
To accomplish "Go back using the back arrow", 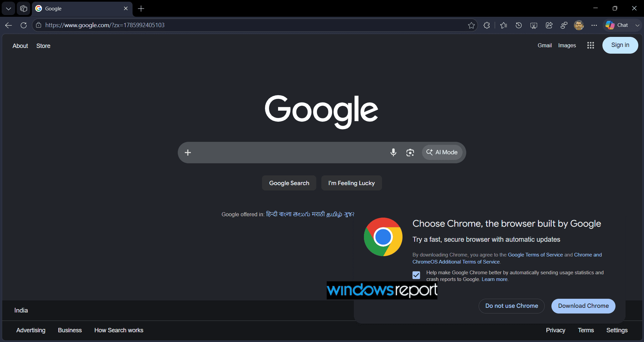I will coord(9,25).
